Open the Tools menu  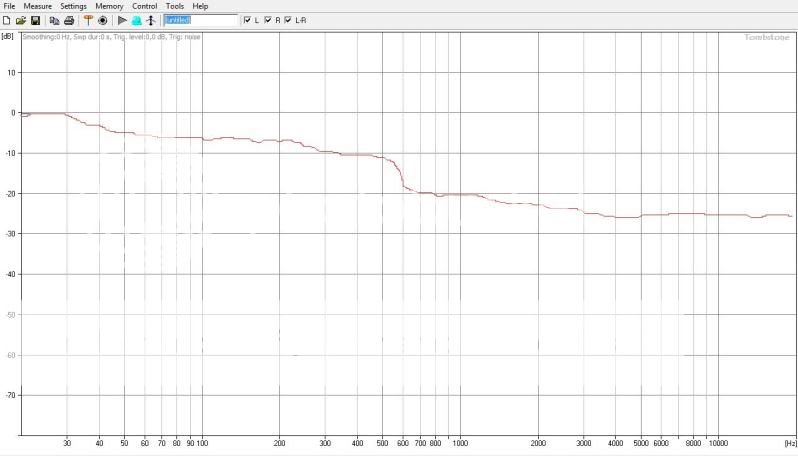[175, 6]
